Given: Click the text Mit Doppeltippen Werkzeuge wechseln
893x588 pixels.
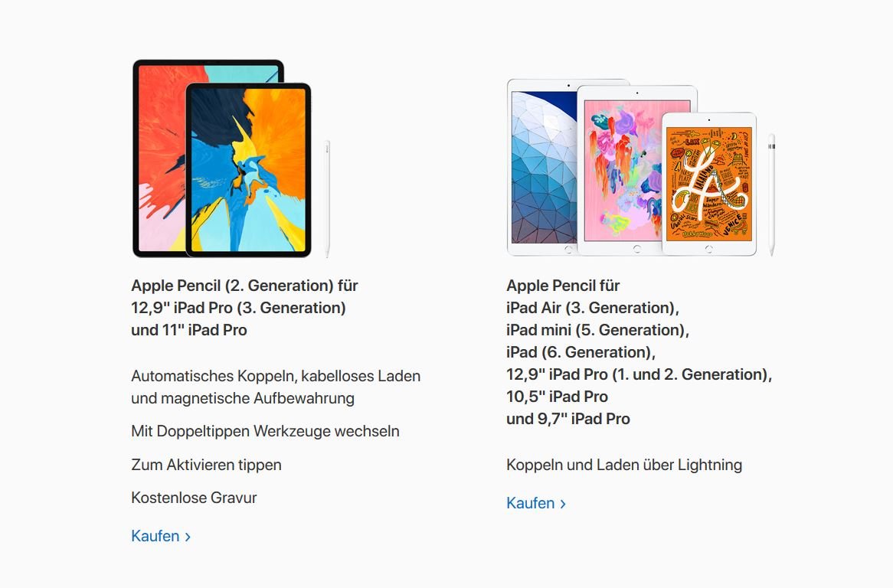Looking at the screenshot, I should pos(265,432).
